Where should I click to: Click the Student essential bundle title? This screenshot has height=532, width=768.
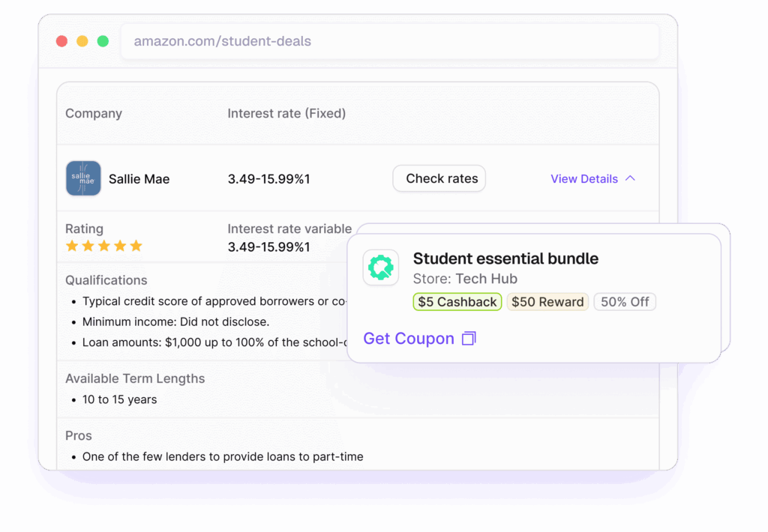[505, 259]
